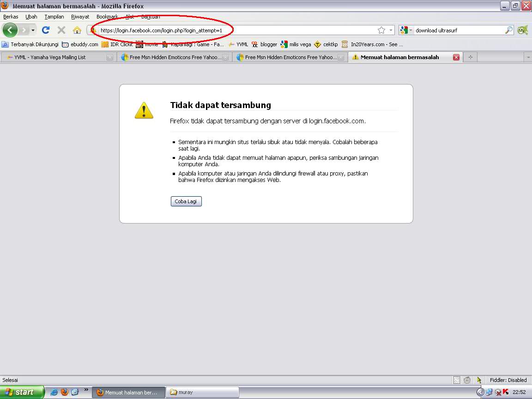532x399 pixels.
Task: Click the Fiddler: Disabled status entry
Action: pos(508,380)
